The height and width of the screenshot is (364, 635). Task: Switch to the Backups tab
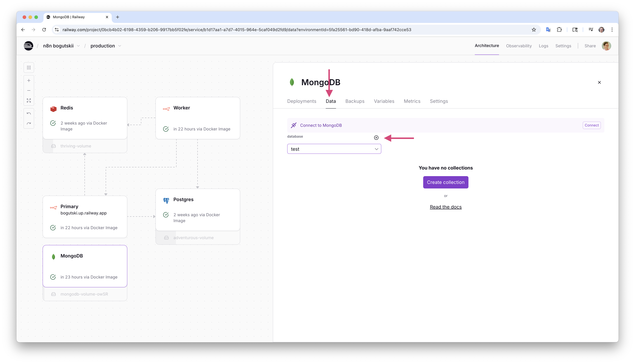355,101
